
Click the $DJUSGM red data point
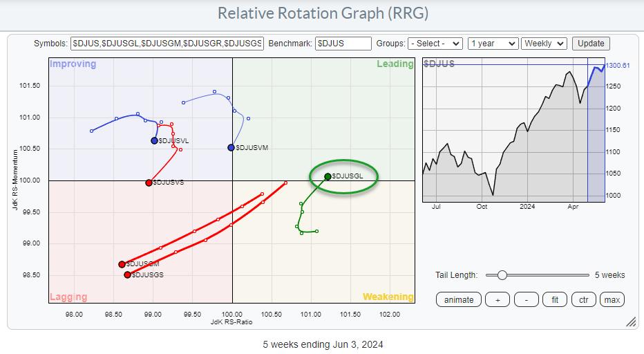point(122,264)
